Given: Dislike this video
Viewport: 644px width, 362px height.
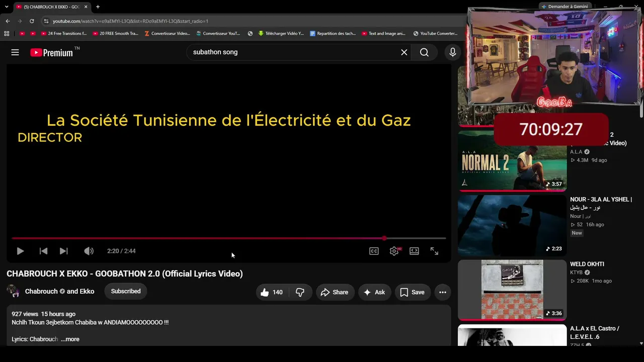Looking at the screenshot, I should 300,292.
